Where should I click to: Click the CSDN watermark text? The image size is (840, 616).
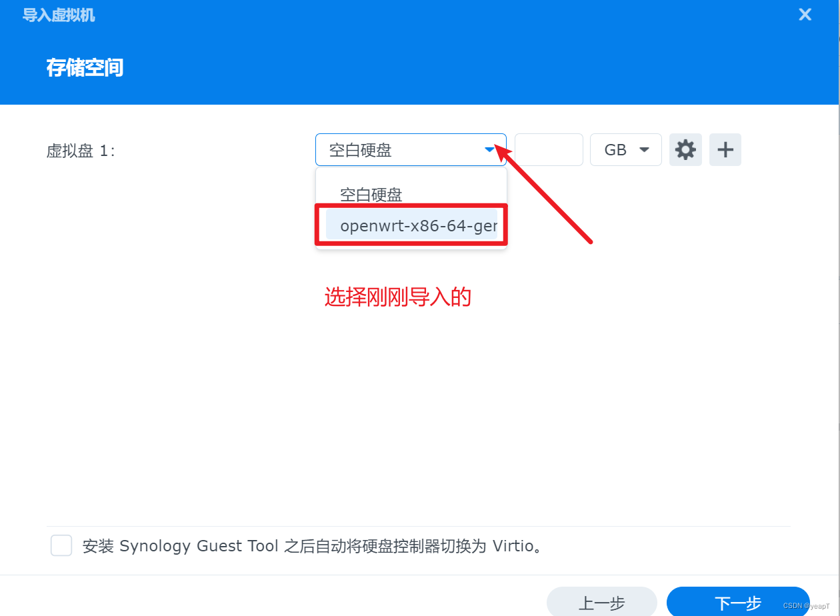tap(806, 606)
